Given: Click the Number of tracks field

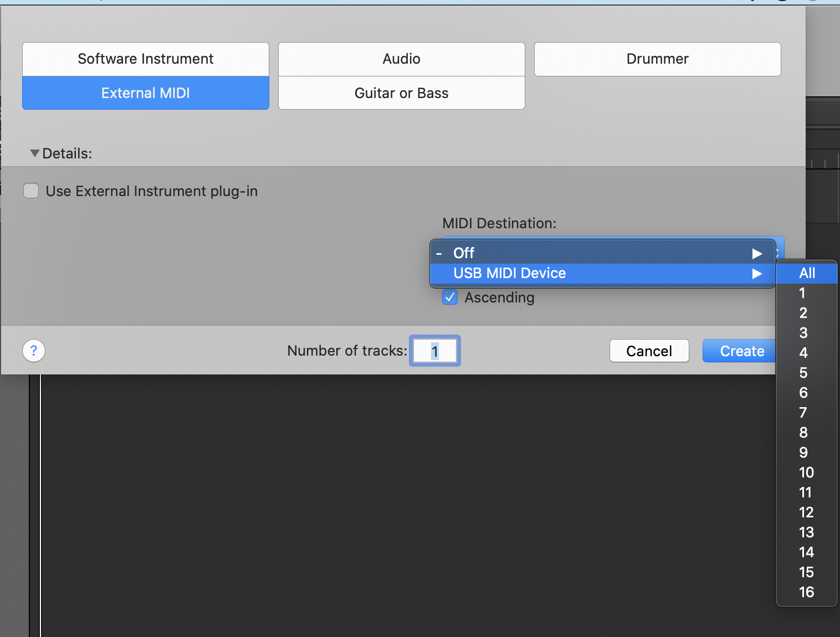Looking at the screenshot, I should tap(435, 351).
